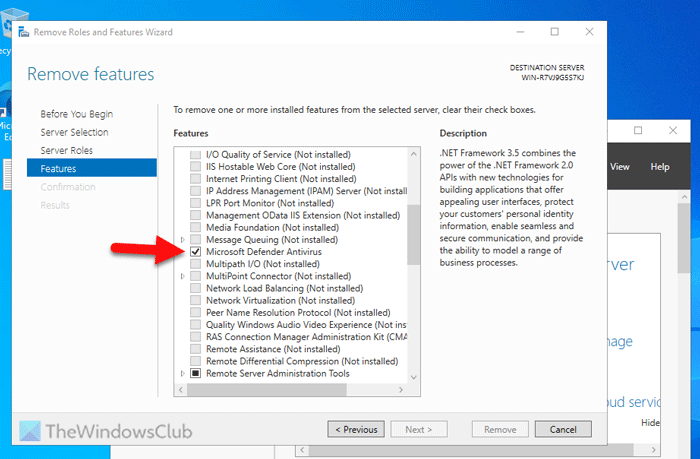
Task: Select the Before You Begin step
Action: (76, 114)
